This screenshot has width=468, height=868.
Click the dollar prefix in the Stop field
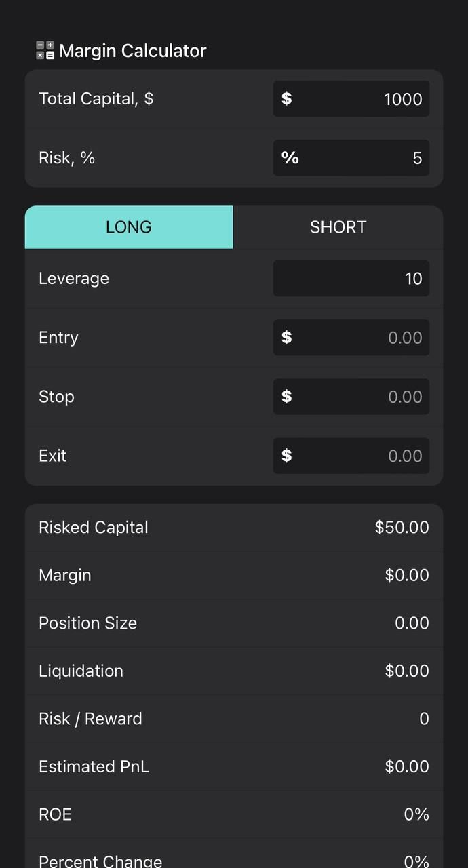[x=288, y=397]
